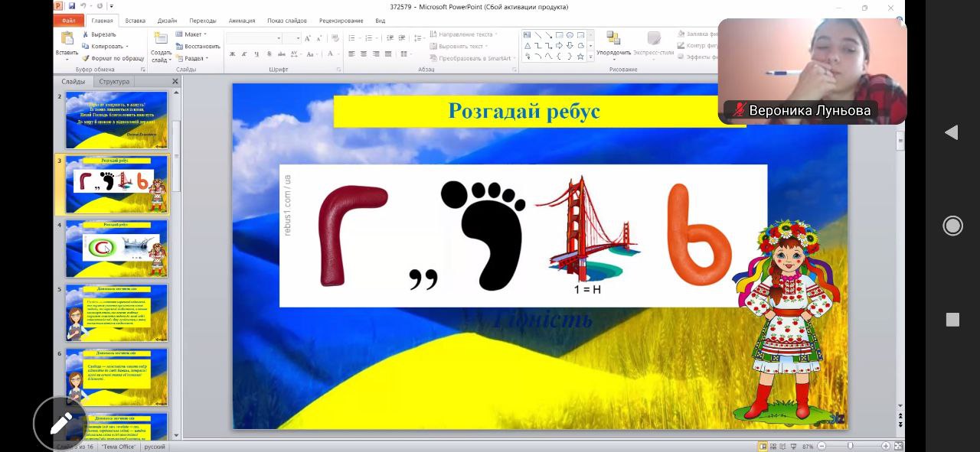The height and width of the screenshot is (452, 980).
Task: Toggle bold Ж text formatting
Action: click(x=232, y=54)
